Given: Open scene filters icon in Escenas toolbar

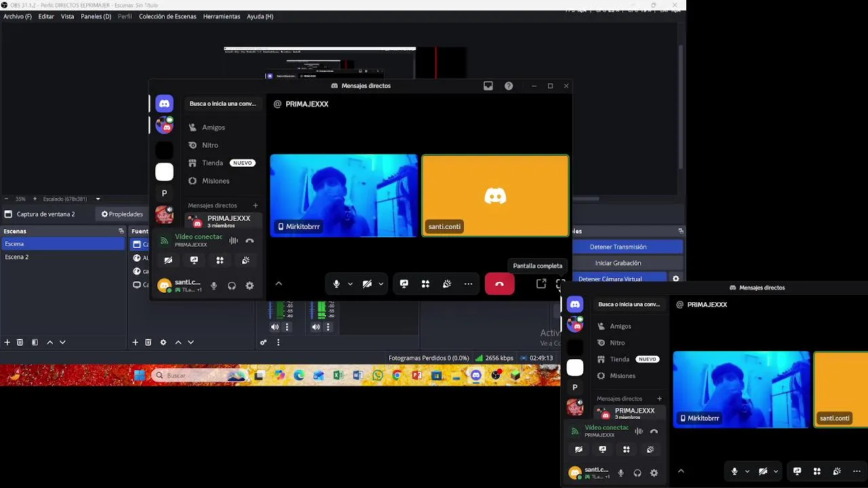Looking at the screenshot, I should tap(35, 342).
